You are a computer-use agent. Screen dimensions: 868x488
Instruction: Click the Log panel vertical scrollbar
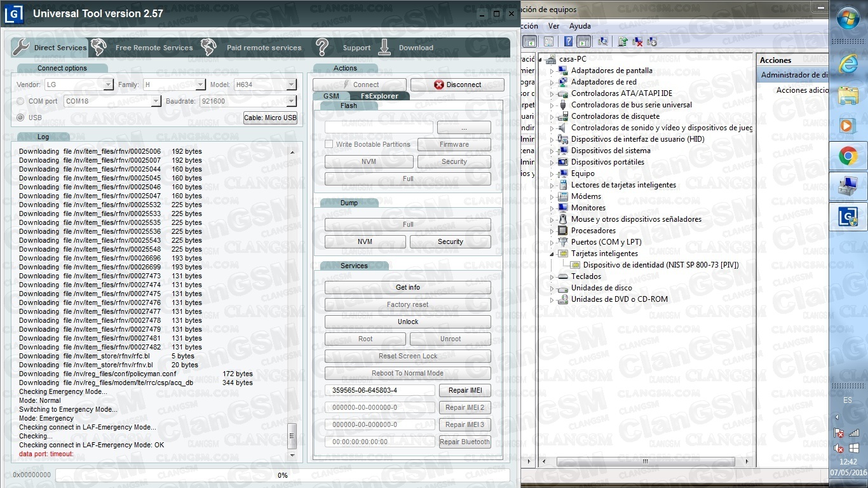tap(292, 303)
